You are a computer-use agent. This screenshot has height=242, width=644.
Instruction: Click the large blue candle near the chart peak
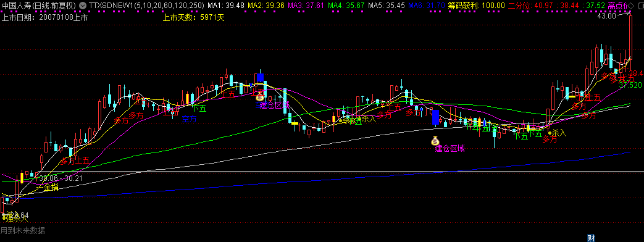point(260,78)
